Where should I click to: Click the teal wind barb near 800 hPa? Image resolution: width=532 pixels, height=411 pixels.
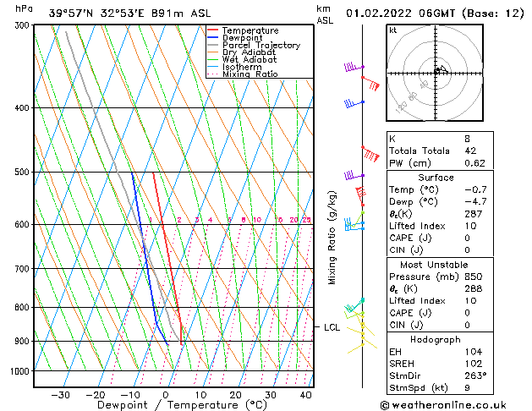coord(354,304)
